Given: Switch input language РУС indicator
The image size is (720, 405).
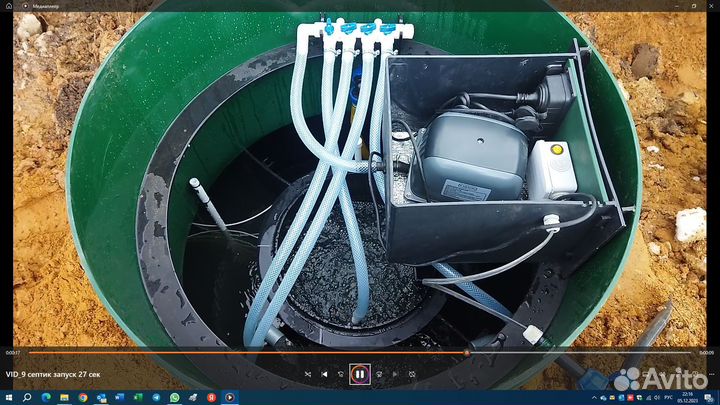Looking at the screenshot, I should (x=668, y=398).
